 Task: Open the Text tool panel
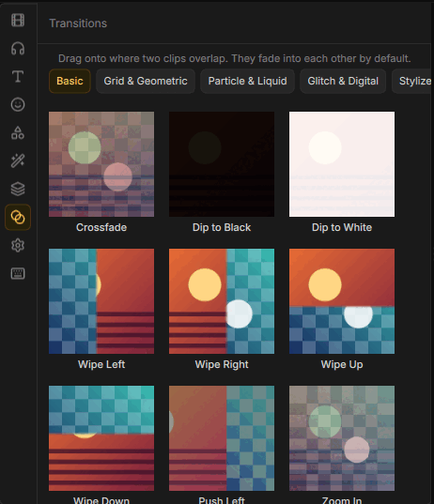pos(18,77)
